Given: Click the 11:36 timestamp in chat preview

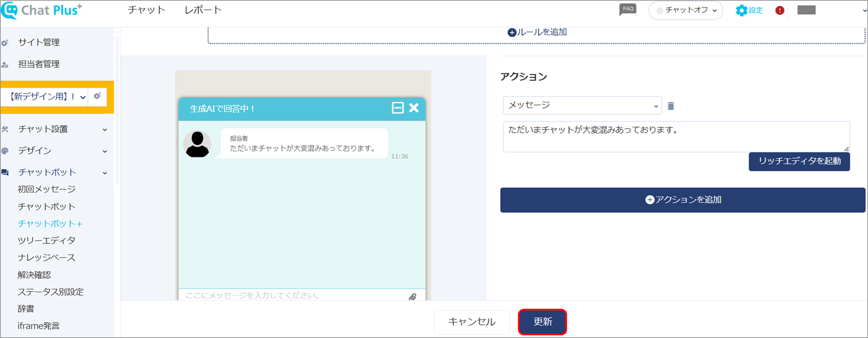Looking at the screenshot, I should 400,157.
